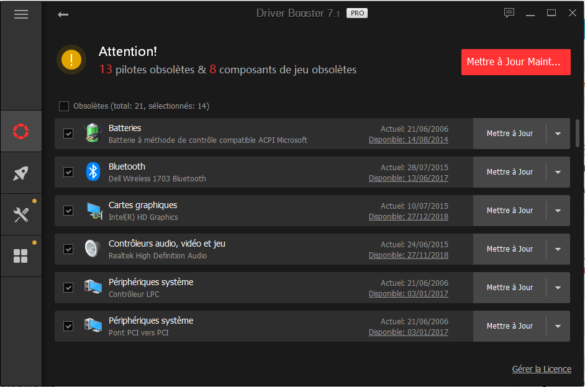Click Actuel: 28/07/2015 date text
This screenshot has height=387, width=585.
coord(414,168)
